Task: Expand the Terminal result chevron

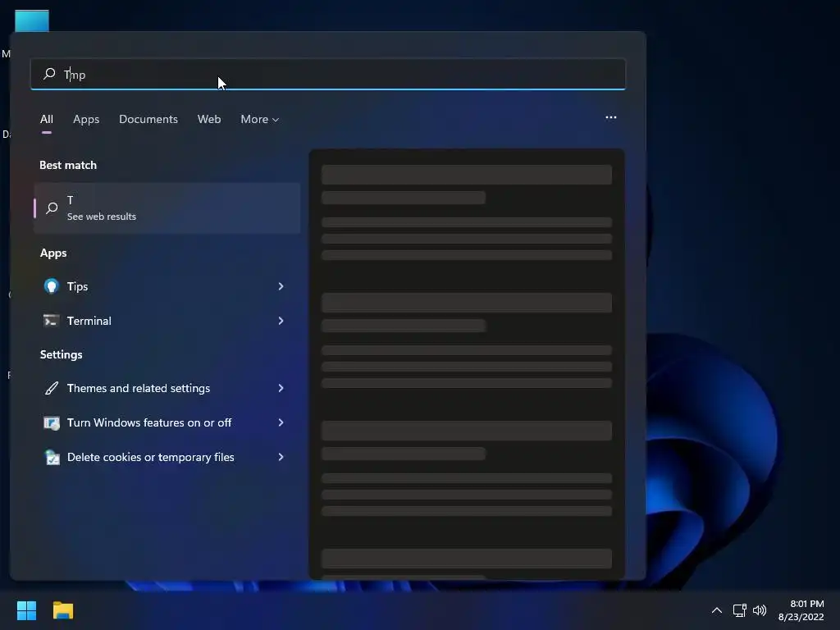Action: coord(281,321)
